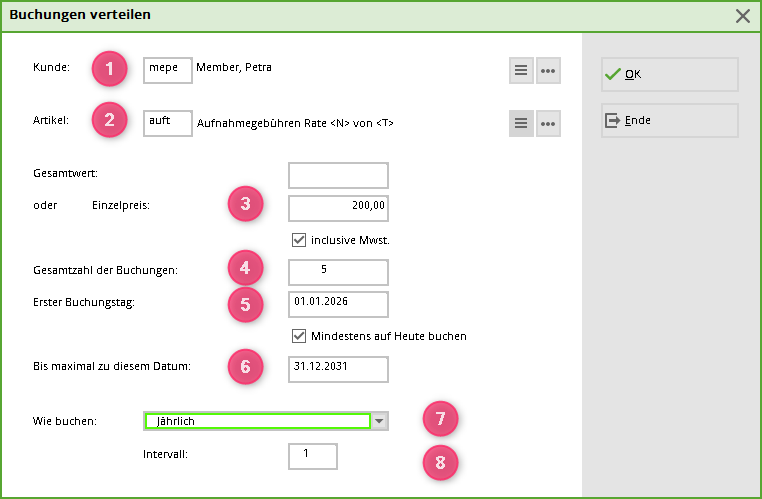The image size is (762, 499).
Task: Click the Jährlich combo box field
Action: (257, 422)
